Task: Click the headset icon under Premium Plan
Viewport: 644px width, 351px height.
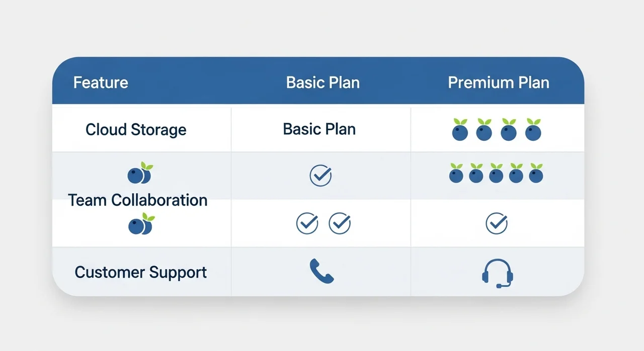Action: (x=497, y=273)
